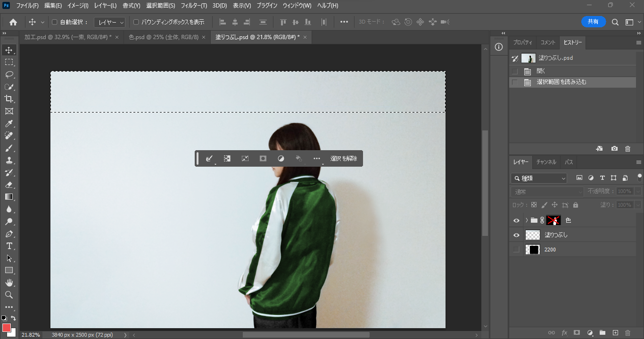Click the Hand tool

click(x=9, y=282)
